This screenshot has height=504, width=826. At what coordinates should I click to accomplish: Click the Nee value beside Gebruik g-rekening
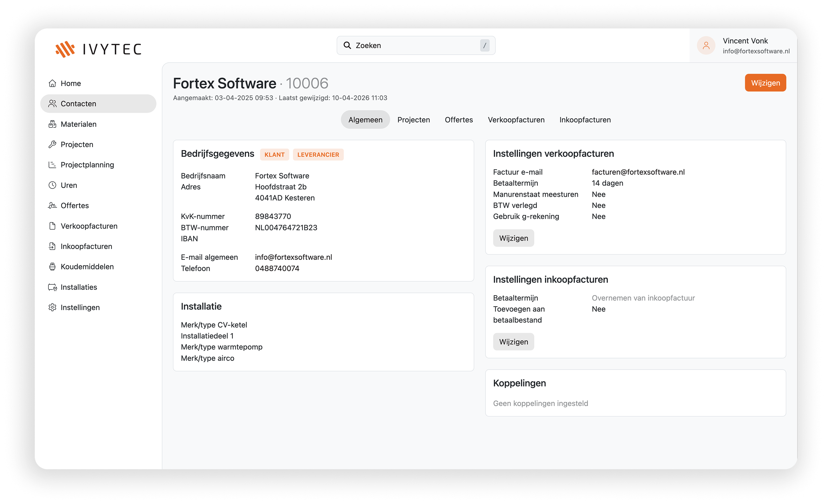599,217
